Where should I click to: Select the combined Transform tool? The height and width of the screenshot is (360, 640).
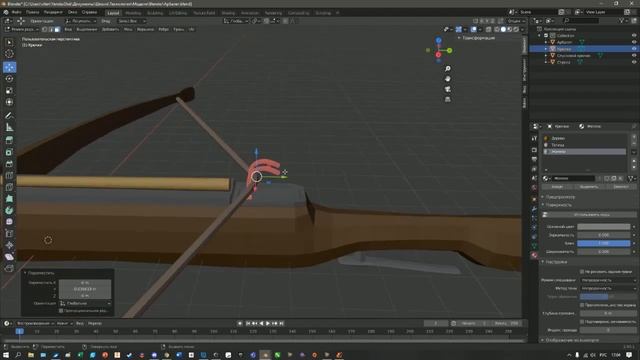point(9,102)
